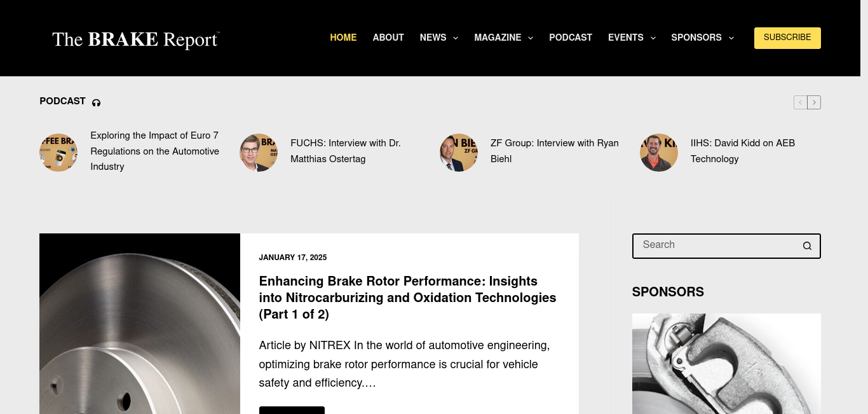Click The BRAKE Report logo
Image resolution: width=868 pixels, height=414 pixels.
136,39
